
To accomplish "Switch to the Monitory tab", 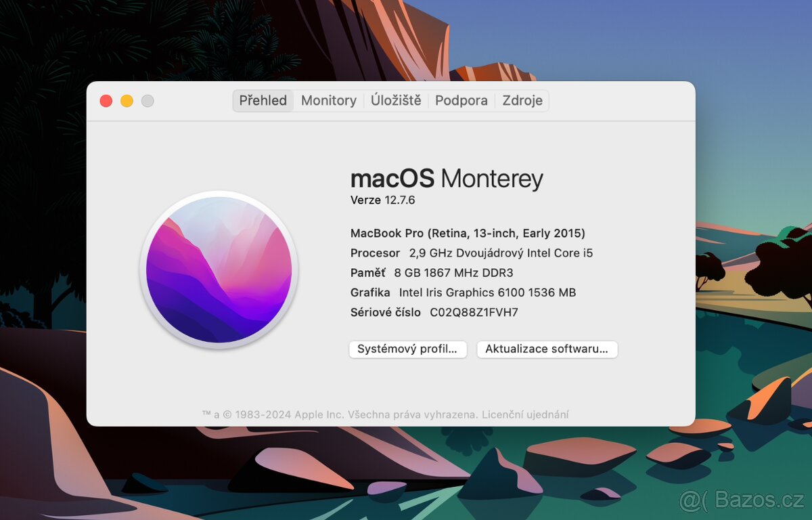I will coord(328,100).
